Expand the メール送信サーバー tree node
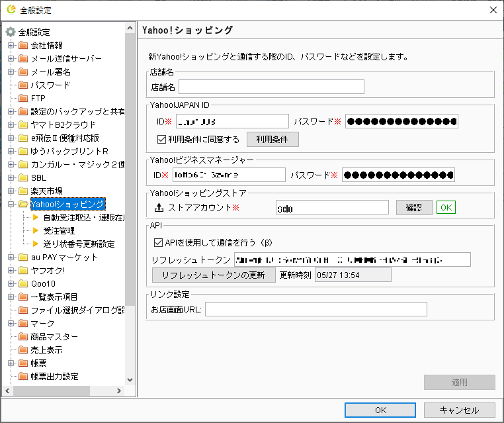Image resolution: width=504 pixels, height=423 pixels. 11,58
